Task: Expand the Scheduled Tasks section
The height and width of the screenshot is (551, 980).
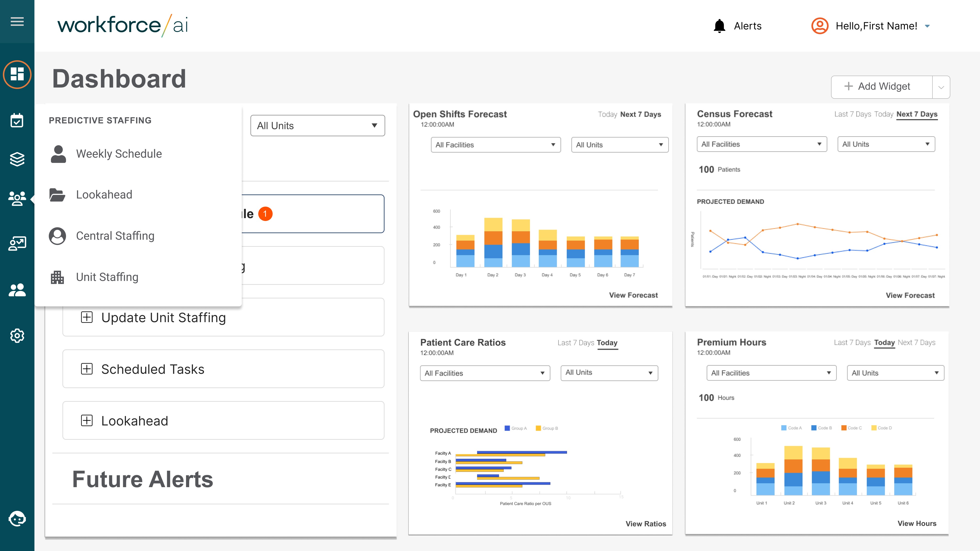Action: pyautogui.click(x=87, y=369)
